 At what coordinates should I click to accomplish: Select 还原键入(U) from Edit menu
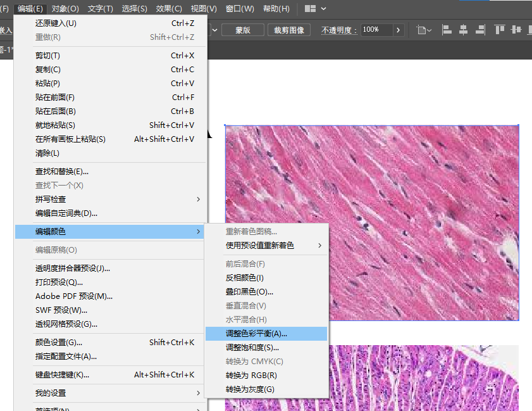(110, 23)
